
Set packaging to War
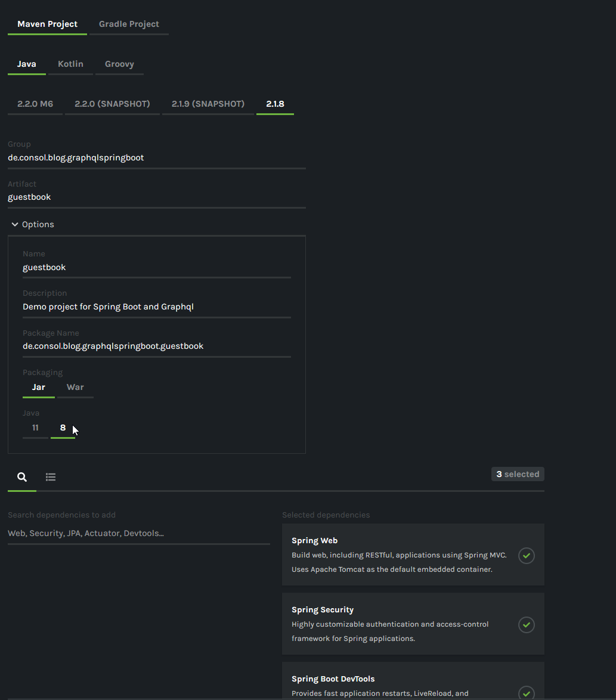pyautogui.click(x=75, y=388)
